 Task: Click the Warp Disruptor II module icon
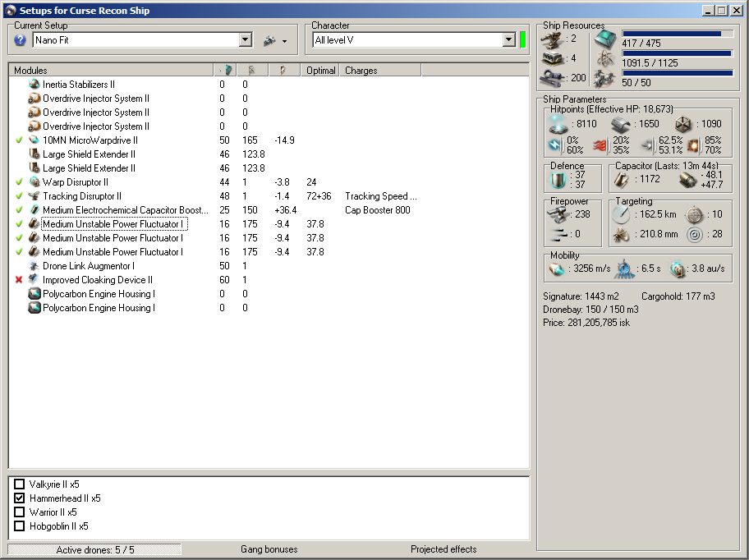pos(34,182)
